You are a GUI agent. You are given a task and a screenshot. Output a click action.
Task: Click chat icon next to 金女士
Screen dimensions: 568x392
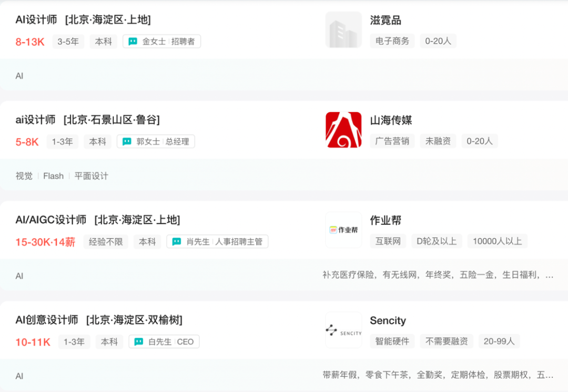point(133,42)
